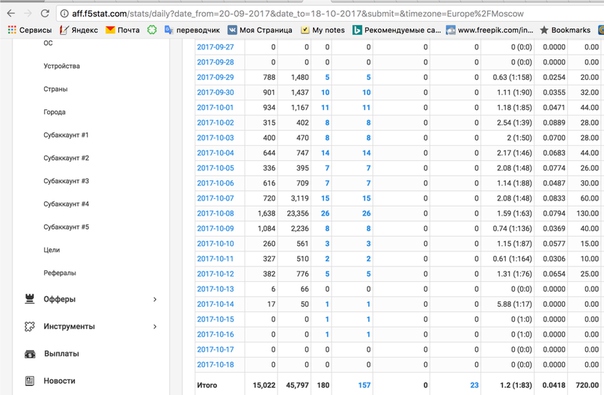Click the 23 total link in Итого row
604x395 pixels.
click(x=474, y=385)
